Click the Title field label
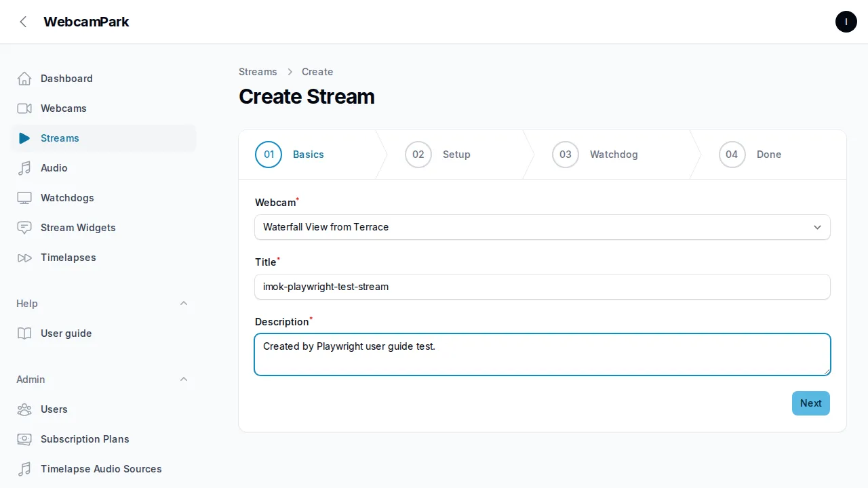Viewport: 868px width, 488px height. 266,262
